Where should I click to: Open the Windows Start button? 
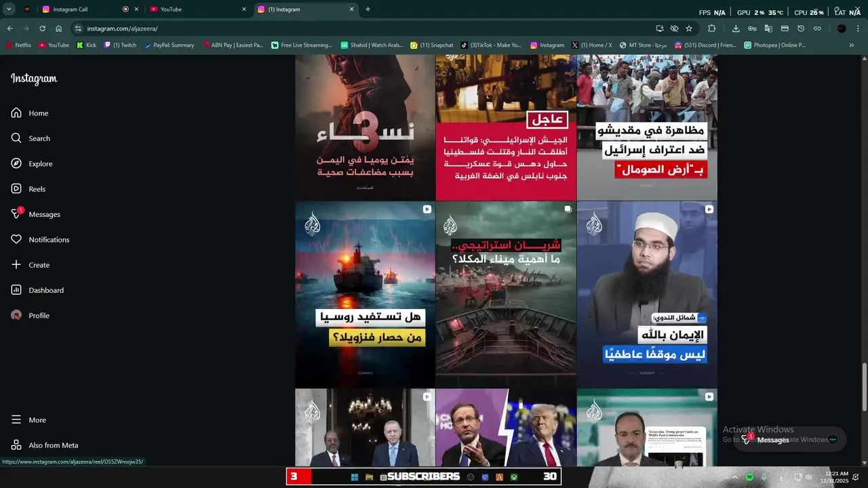[x=354, y=477]
